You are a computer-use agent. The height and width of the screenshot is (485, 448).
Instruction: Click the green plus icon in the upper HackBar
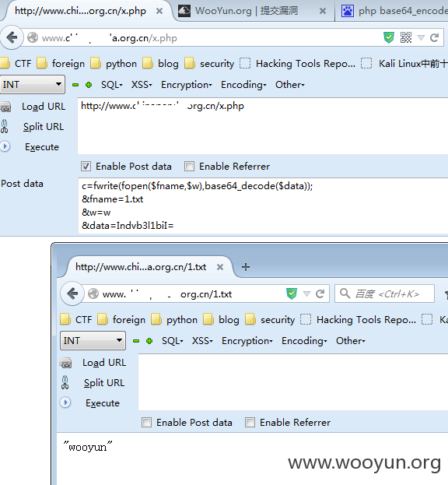pyautogui.click(x=89, y=85)
